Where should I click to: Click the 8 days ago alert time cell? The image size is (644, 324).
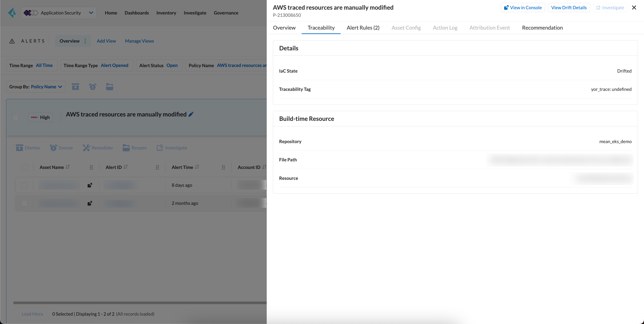pos(182,185)
